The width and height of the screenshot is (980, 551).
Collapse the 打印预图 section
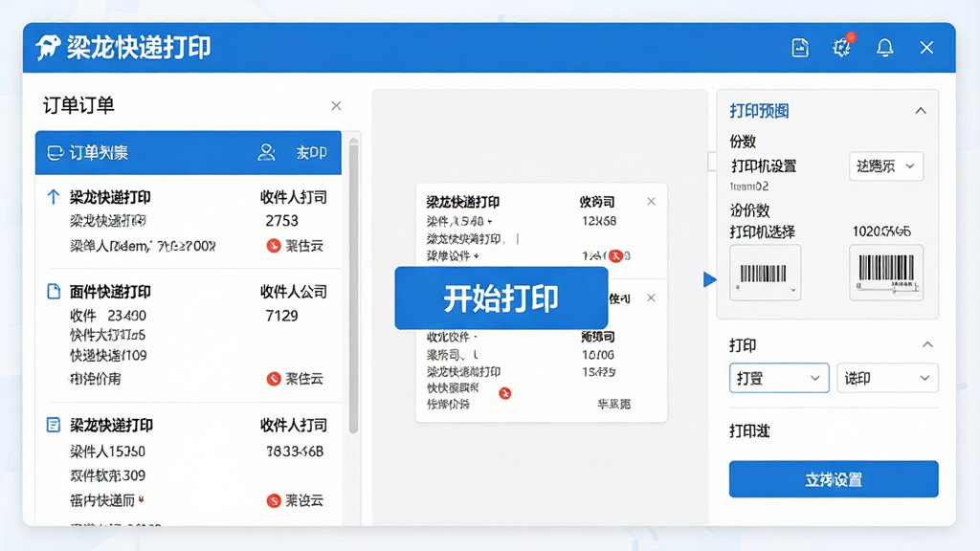[x=921, y=111]
